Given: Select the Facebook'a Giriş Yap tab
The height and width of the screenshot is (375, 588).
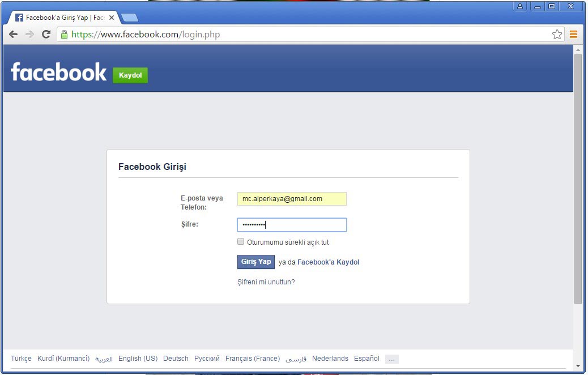Looking at the screenshot, I should (62, 18).
